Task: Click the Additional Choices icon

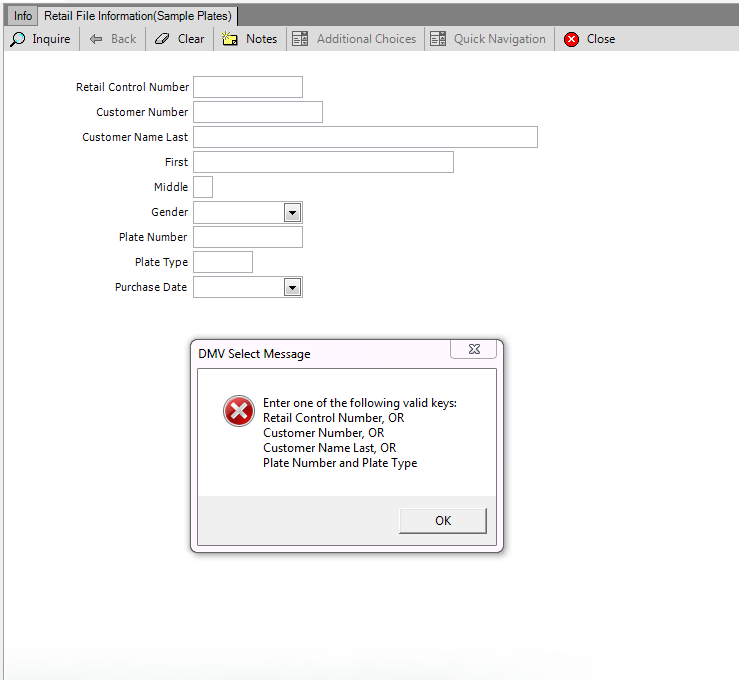Action: click(300, 39)
